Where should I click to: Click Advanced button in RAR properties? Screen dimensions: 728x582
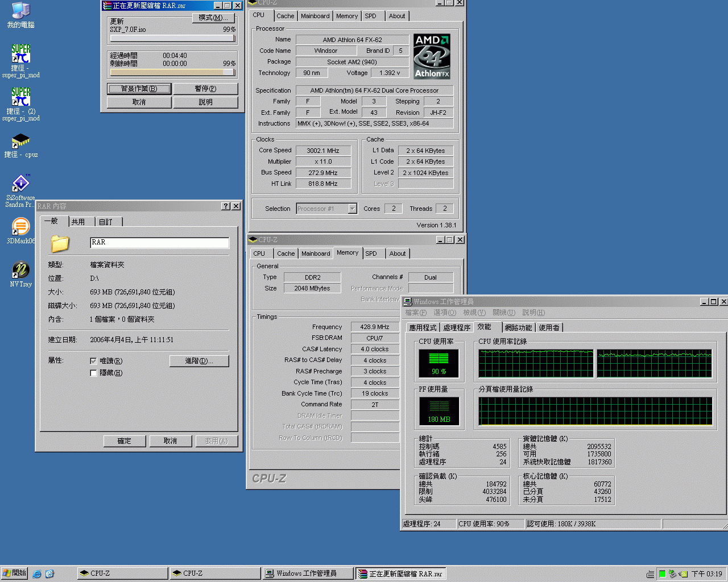click(199, 361)
